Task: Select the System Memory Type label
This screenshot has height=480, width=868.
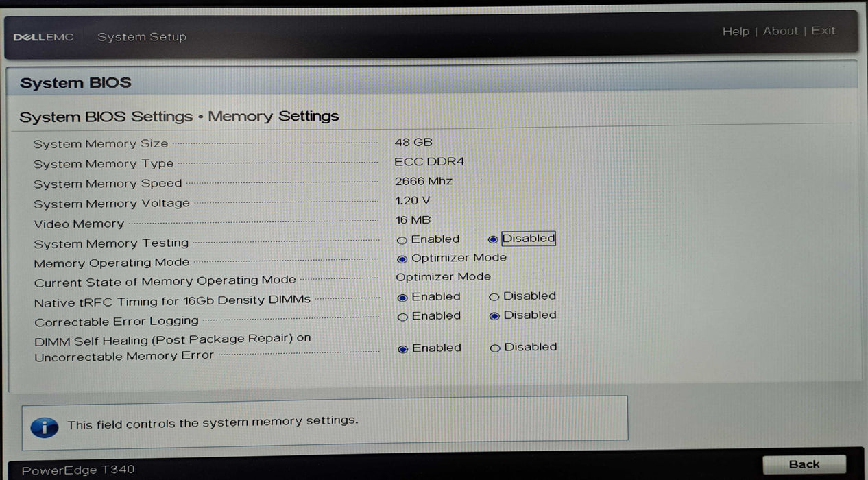Action: pyautogui.click(x=104, y=164)
